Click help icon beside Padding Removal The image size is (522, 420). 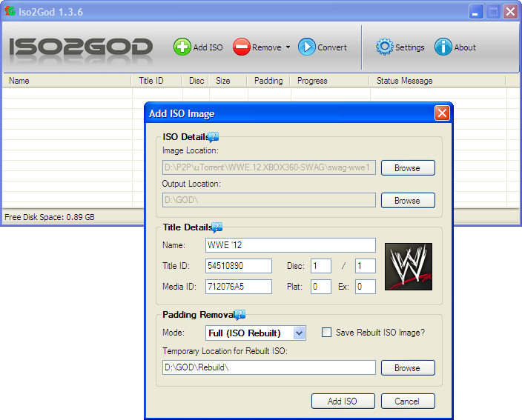(239, 315)
